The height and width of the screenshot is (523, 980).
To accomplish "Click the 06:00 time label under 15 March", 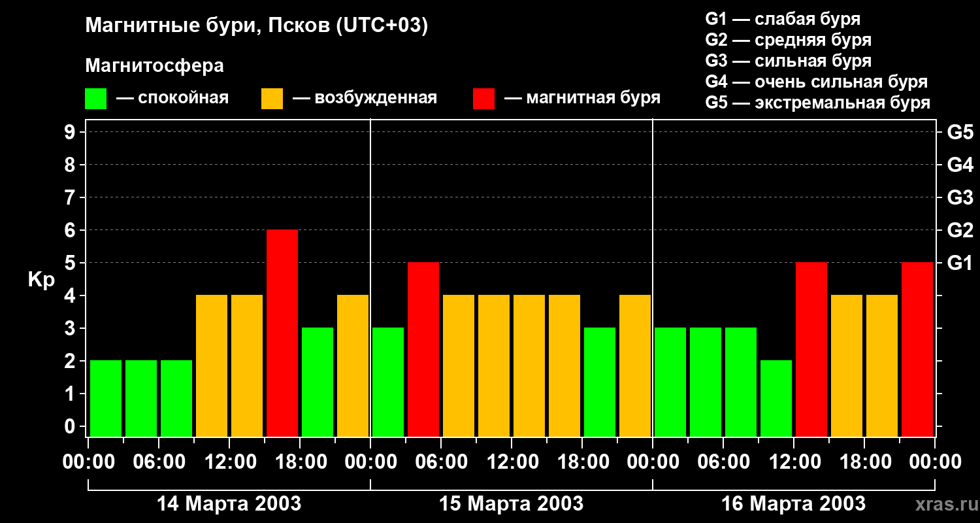I will click(441, 462).
